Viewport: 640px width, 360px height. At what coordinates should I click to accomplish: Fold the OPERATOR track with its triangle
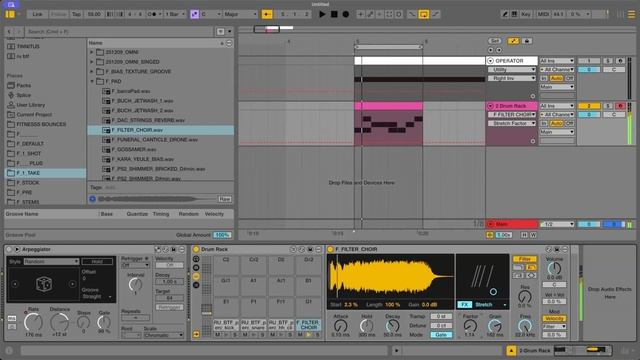tap(491, 61)
